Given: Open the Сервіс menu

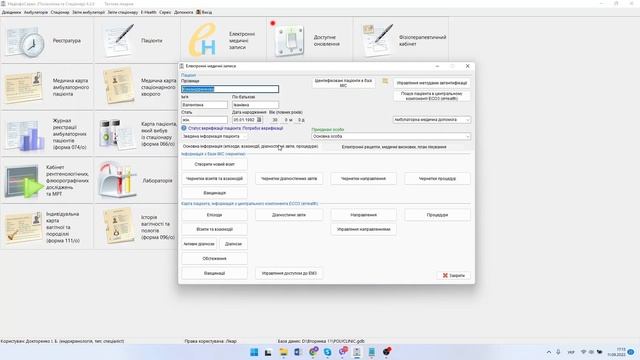Looking at the screenshot, I should pyautogui.click(x=165, y=12).
